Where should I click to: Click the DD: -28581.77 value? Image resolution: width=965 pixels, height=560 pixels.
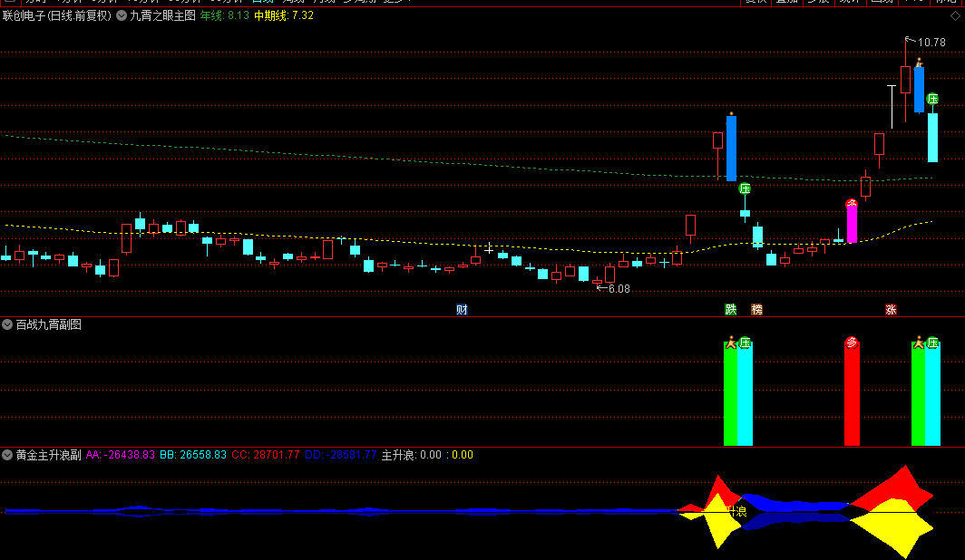coord(340,455)
